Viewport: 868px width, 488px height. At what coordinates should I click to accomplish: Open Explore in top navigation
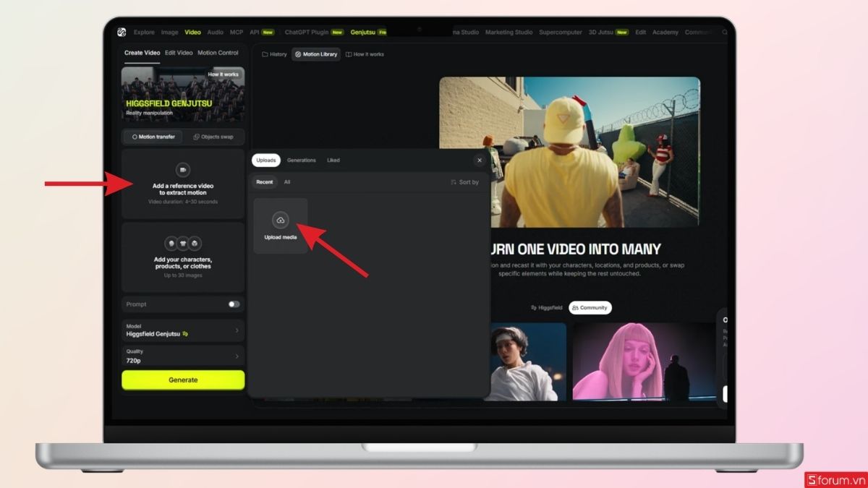[144, 33]
